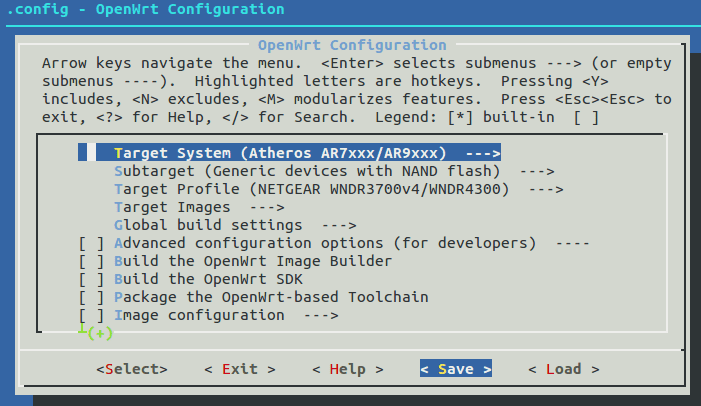Click the OpenWrt Configuration dialog title
Screen dimensions: 701x406
point(352,45)
